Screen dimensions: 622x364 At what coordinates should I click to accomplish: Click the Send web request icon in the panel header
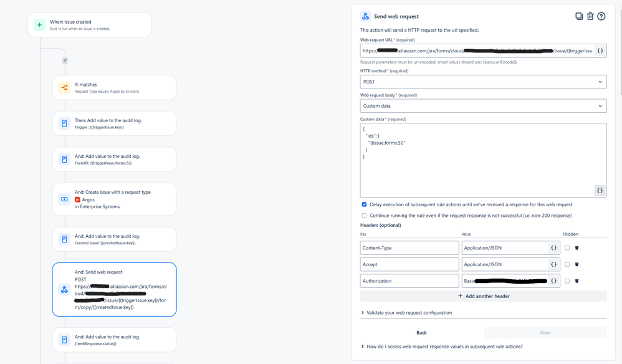pos(365,16)
